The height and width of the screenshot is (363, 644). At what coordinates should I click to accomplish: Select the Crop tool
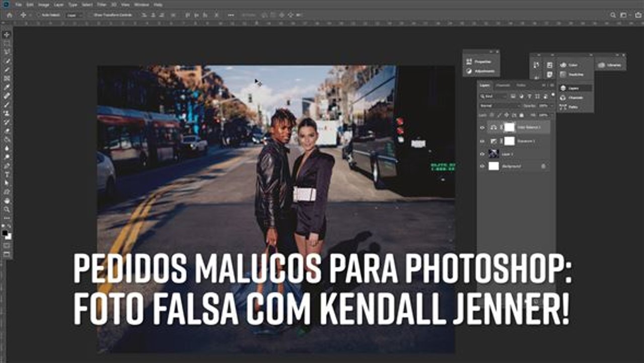(x=7, y=69)
